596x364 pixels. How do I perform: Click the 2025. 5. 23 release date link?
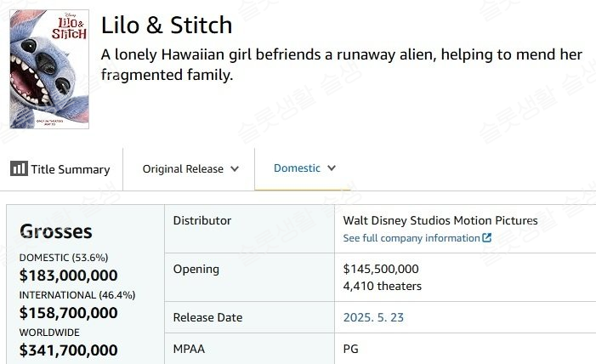click(x=373, y=317)
